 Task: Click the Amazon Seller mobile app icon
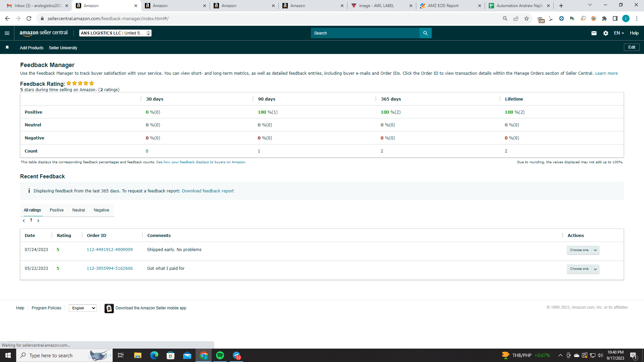click(109, 308)
